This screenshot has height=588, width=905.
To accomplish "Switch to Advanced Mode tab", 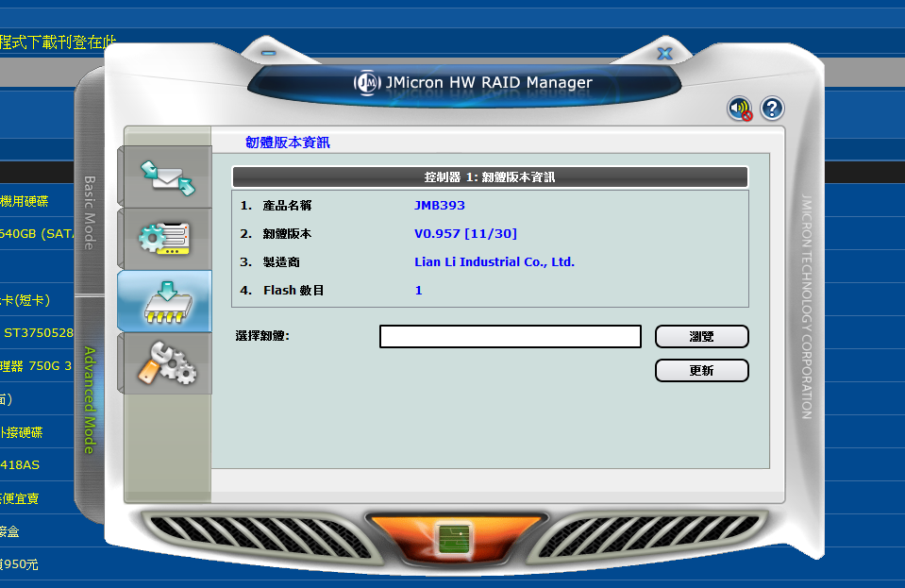I will 90,400.
